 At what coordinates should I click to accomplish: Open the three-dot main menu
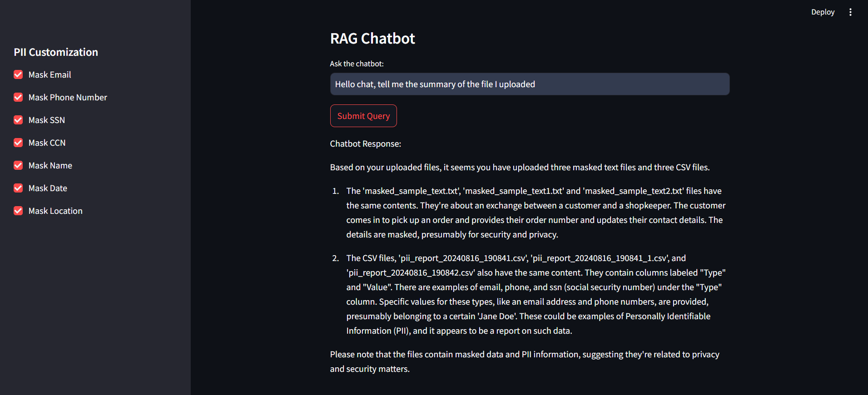tap(850, 12)
